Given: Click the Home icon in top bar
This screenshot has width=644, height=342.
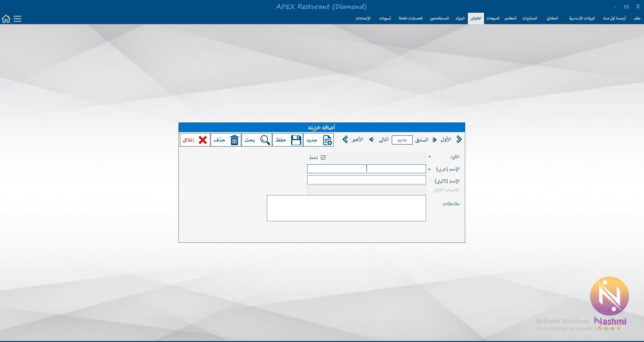Looking at the screenshot, I should [6, 19].
